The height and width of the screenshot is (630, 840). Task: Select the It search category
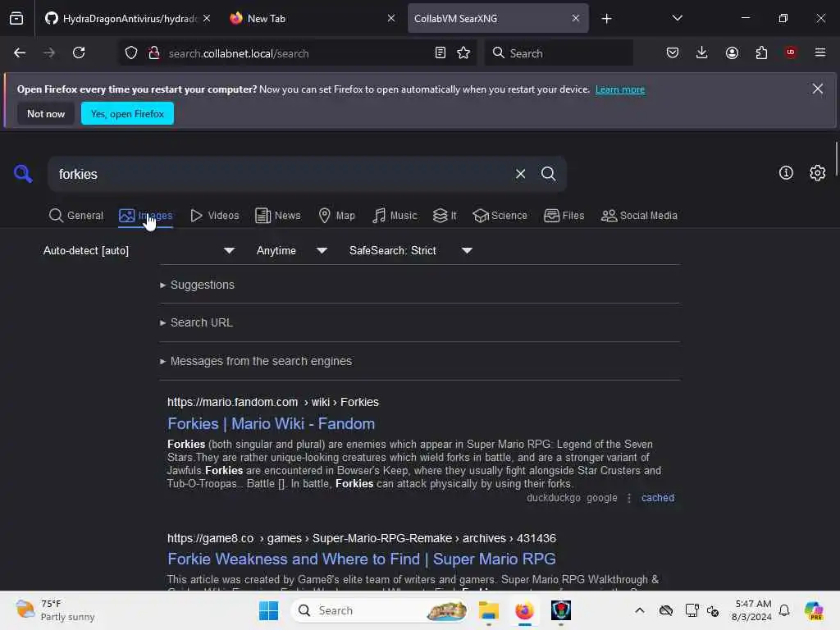[x=445, y=216]
